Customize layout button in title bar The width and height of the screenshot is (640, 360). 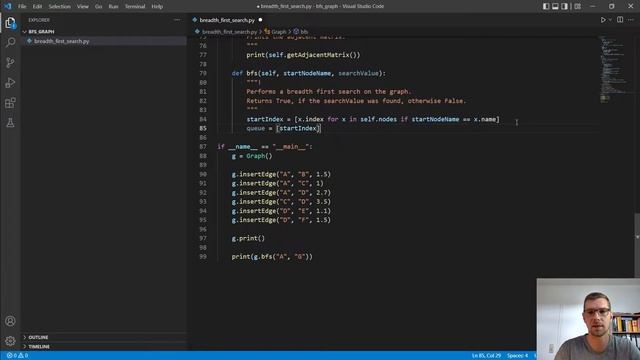(577, 6)
